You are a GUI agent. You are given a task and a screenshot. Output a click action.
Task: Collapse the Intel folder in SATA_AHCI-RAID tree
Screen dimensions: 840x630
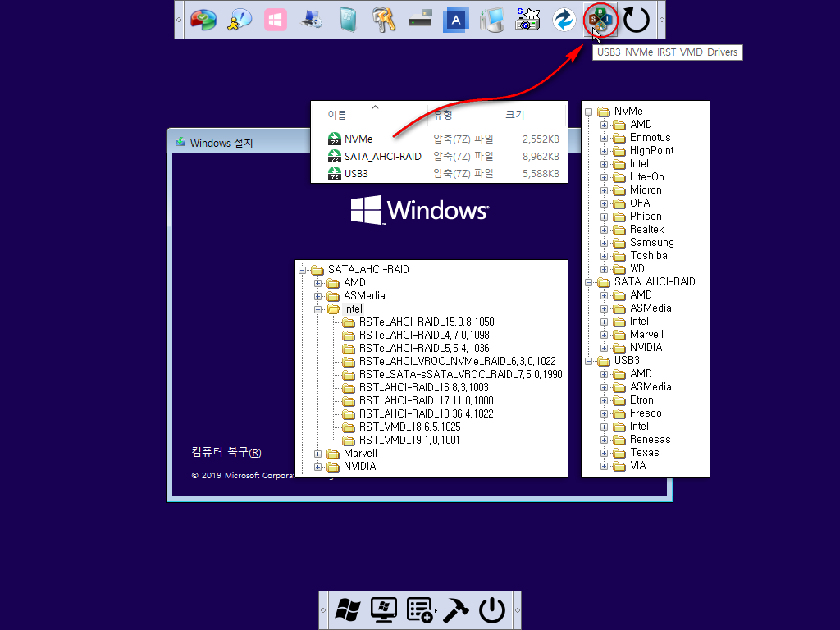pyautogui.click(x=317, y=309)
